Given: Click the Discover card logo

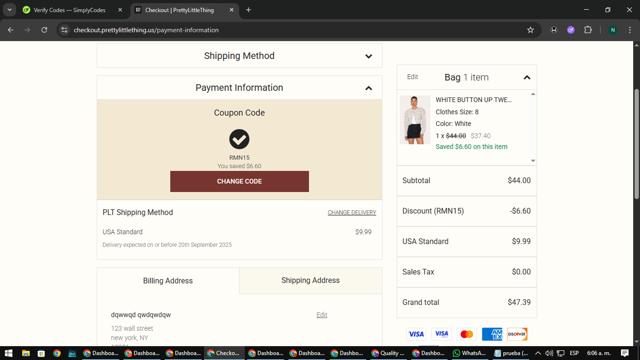Looking at the screenshot, I should pyautogui.click(x=517, y=334).
